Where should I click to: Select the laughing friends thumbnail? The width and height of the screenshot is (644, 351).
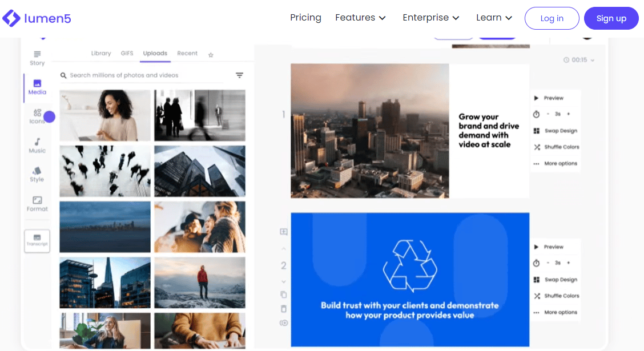point(200,227)
